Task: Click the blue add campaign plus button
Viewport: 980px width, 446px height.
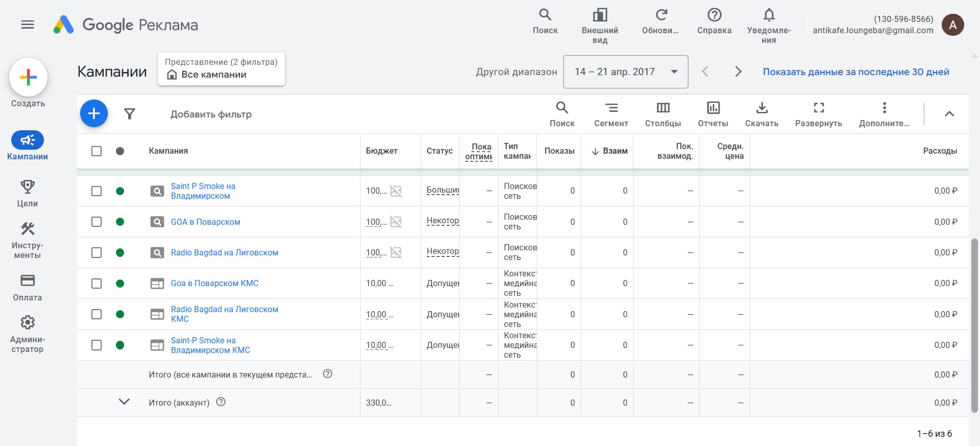Action: tap(94, 113)
